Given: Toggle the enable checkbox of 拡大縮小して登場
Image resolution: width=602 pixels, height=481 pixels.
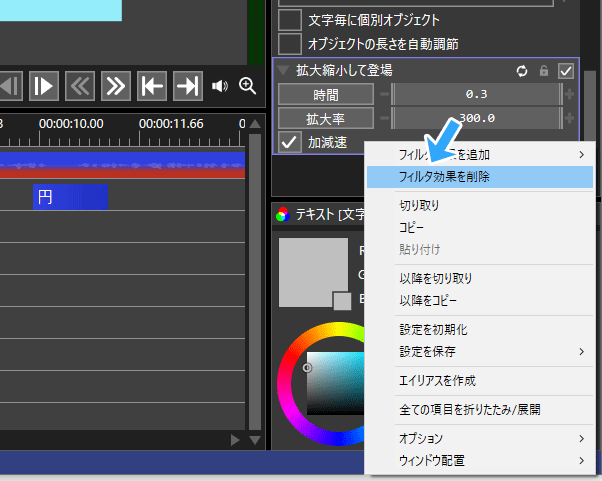Looking at the screenshot, I should (x=566, y=71).
